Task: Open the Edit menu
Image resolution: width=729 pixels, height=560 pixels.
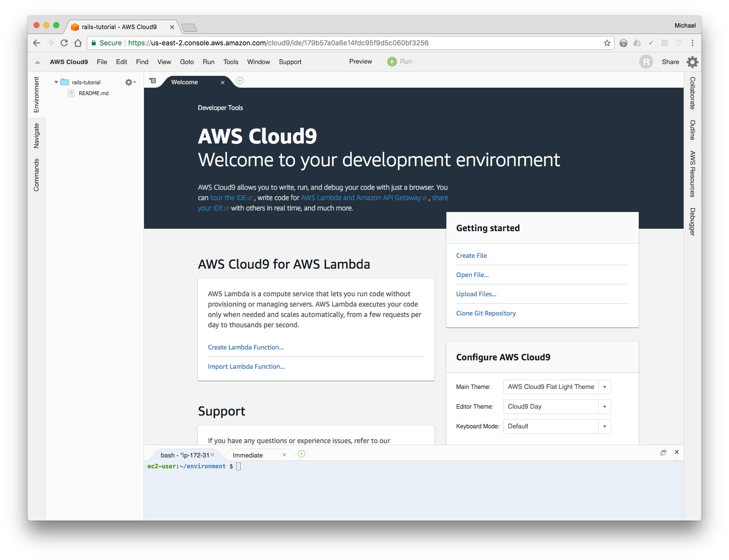Action: coord(121,62)
